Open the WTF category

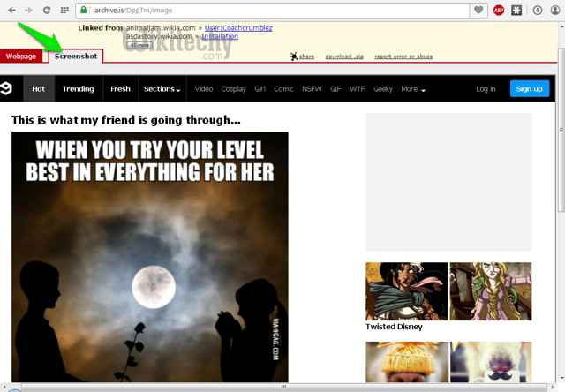point(357,89)
